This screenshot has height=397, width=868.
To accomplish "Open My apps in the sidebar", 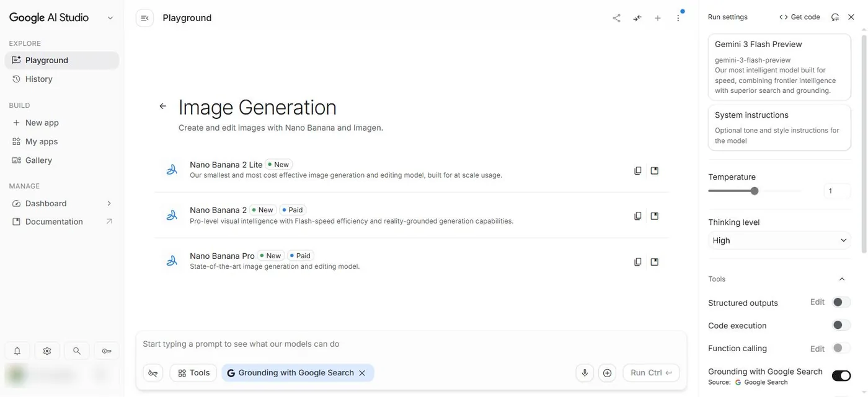I will 61,141.
